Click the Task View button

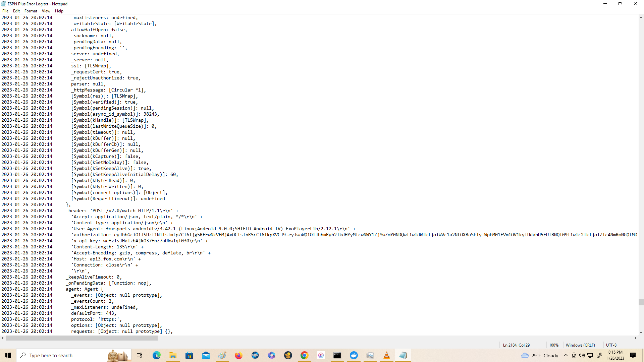point(140,355)
